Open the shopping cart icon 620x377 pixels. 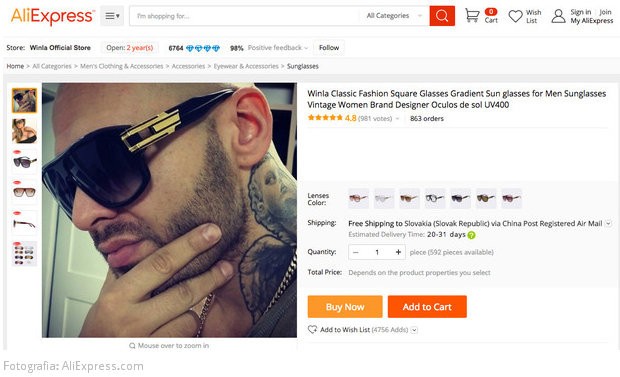(x=472, y=15)
